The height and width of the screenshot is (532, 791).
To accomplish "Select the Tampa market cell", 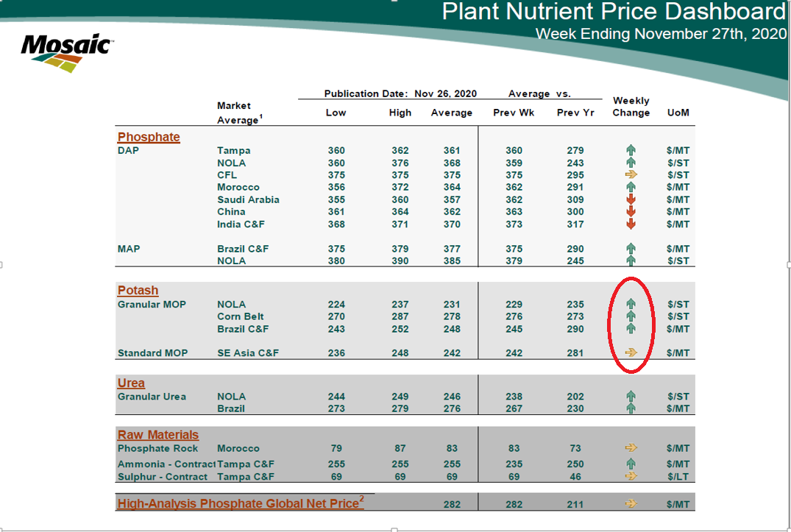I will point(233,150).
